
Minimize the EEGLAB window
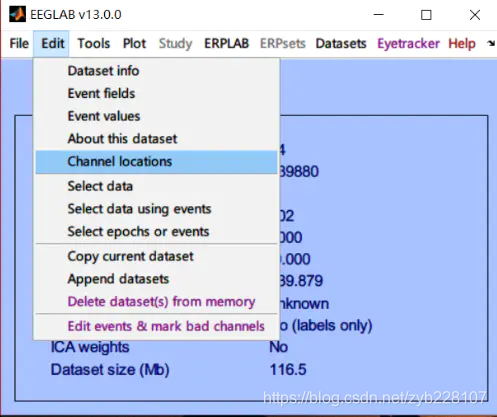[378, 15]
